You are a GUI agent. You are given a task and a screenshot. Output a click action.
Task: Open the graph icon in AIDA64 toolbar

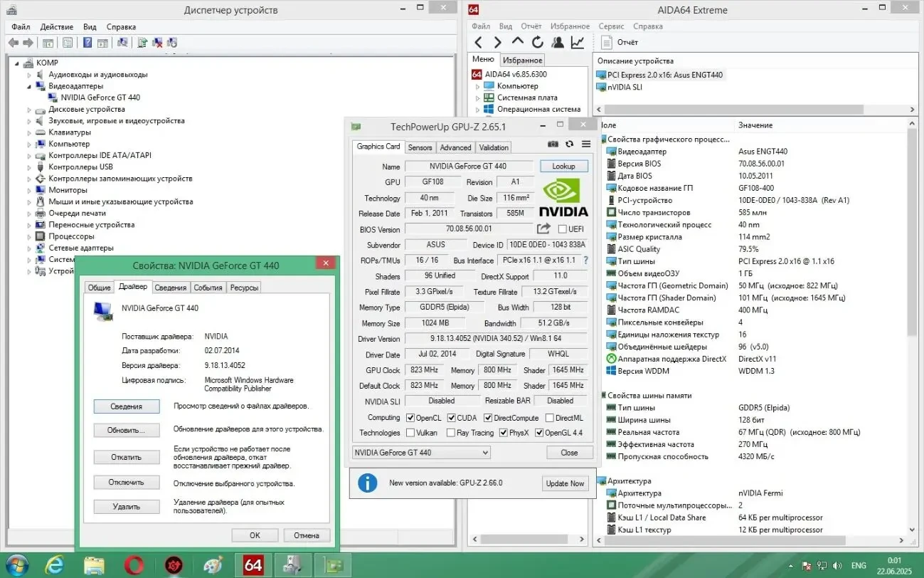(x=578, y=43)
